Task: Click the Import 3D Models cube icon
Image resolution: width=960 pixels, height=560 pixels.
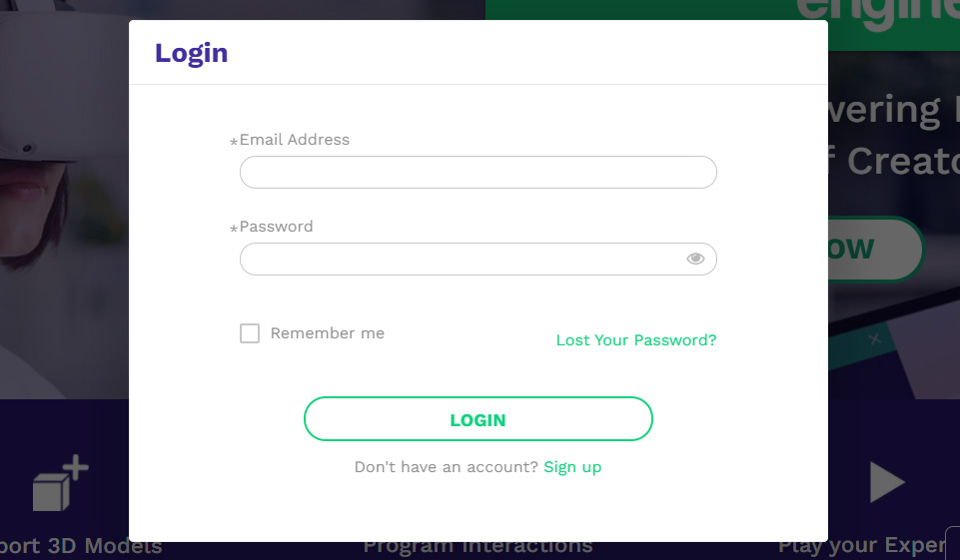Action: [60, 484]
